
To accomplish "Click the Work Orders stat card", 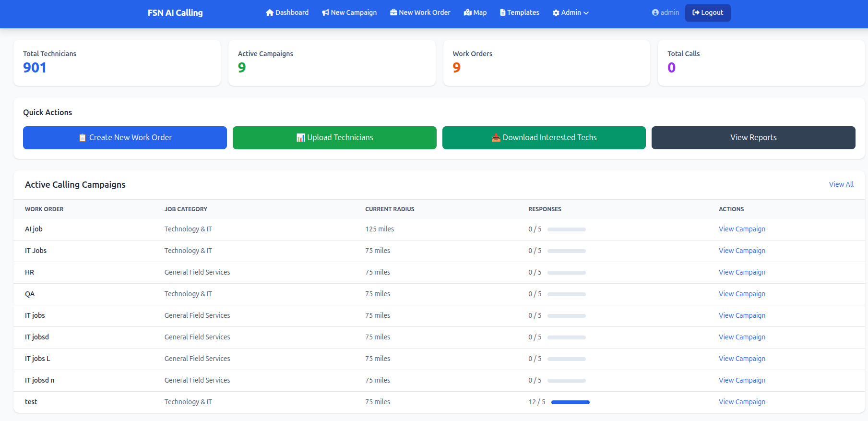I will (547, 63).
